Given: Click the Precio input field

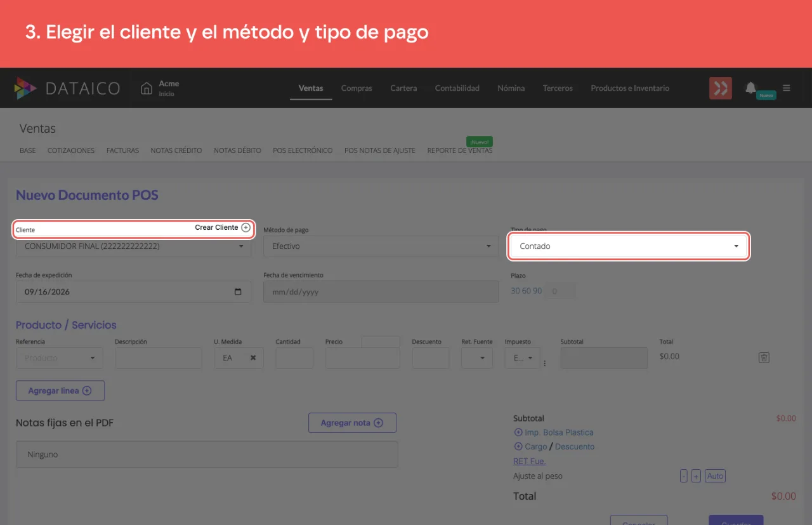Looking at the screenshot, I should coord(363,358).
